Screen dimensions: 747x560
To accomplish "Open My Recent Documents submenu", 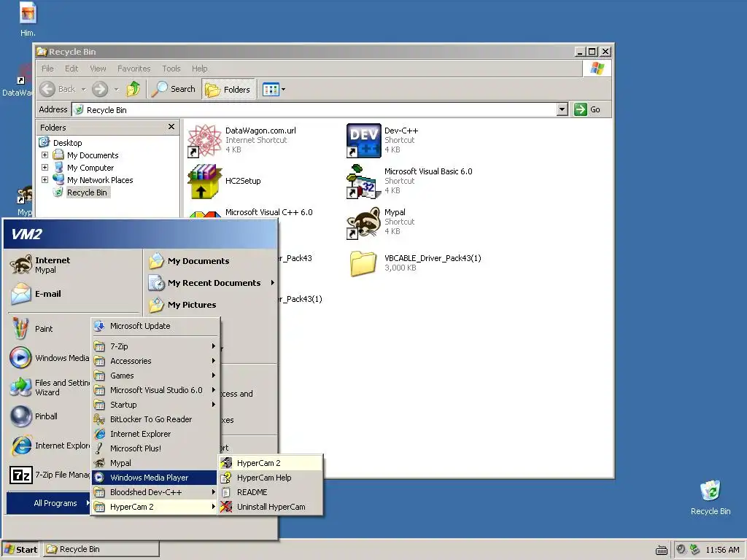I will click(x=210, y=283).
